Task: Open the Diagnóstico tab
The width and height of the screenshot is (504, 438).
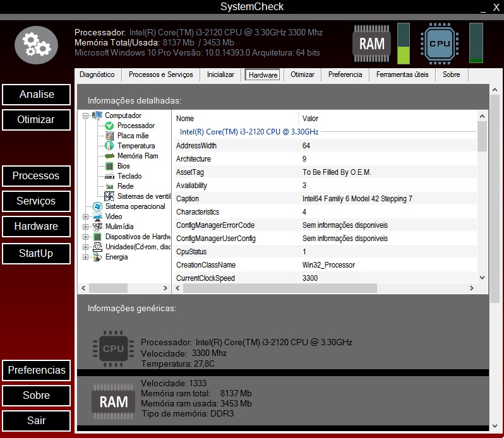Action: [97, 74]
